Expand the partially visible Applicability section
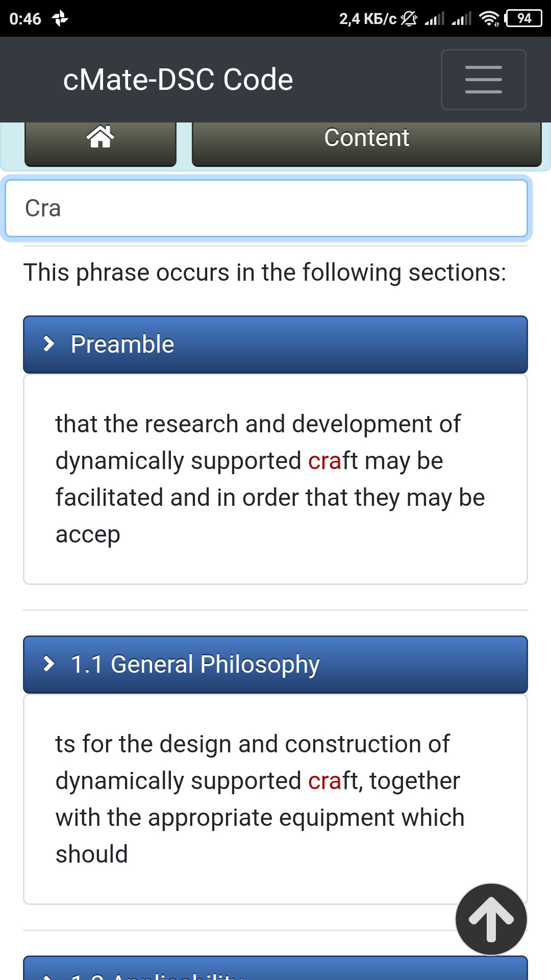551x980 pixels. pyautogui.click(x=275, y=968)
